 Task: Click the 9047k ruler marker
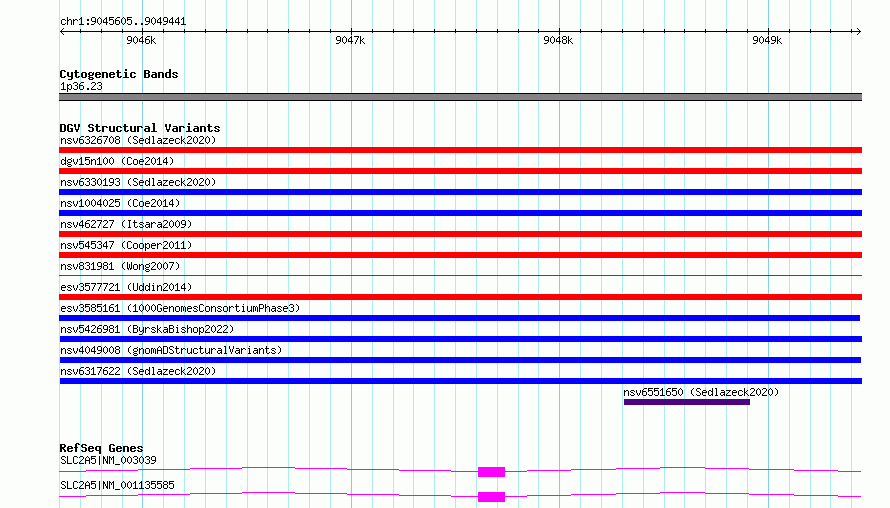[350, 40]
